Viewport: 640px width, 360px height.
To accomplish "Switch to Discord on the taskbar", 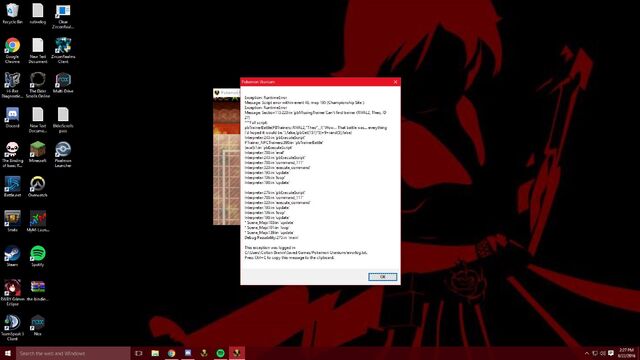I will pyautogui.click(x=188, y=353).
